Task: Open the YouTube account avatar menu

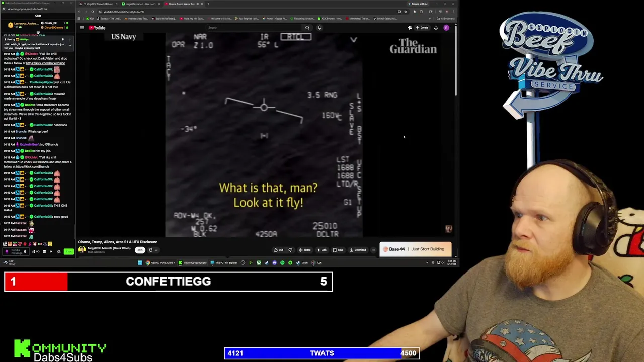Action: point(446,28)
